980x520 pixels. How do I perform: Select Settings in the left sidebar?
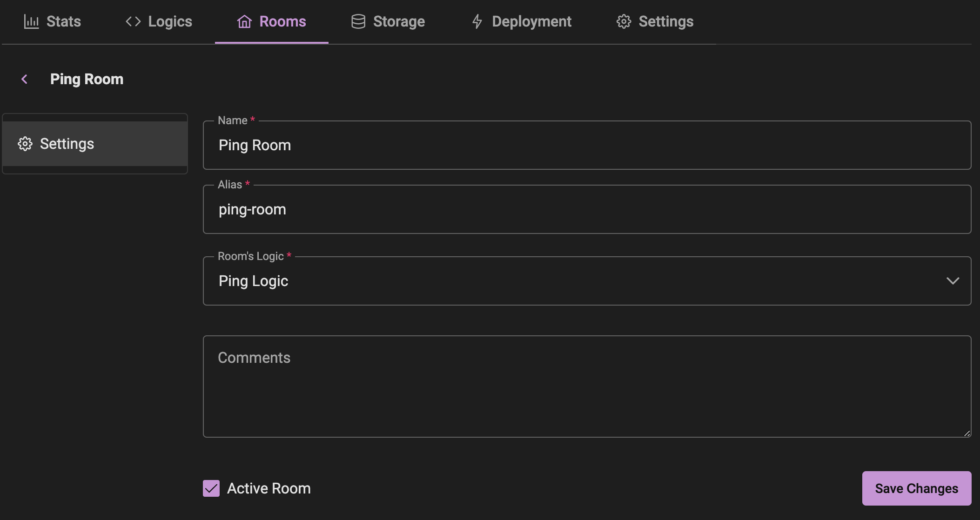[95, 144]
